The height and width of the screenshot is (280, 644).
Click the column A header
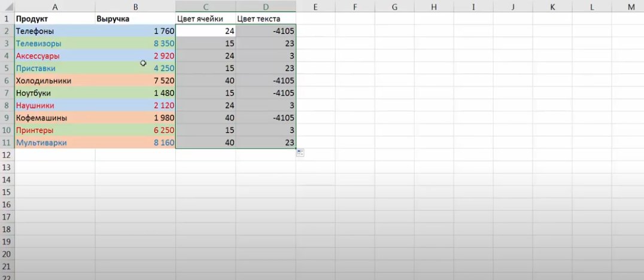click(54, 7)
